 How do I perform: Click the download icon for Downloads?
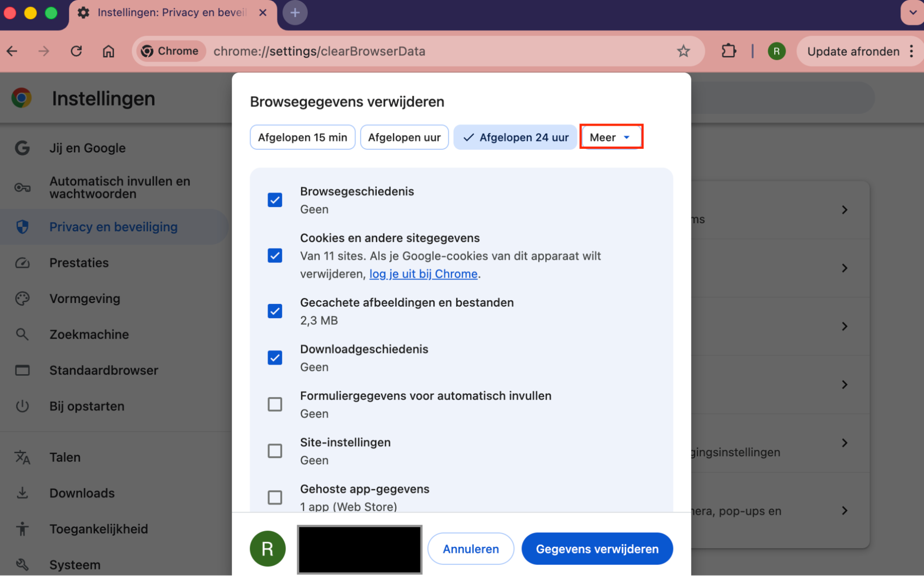click(x=22, y=493)
